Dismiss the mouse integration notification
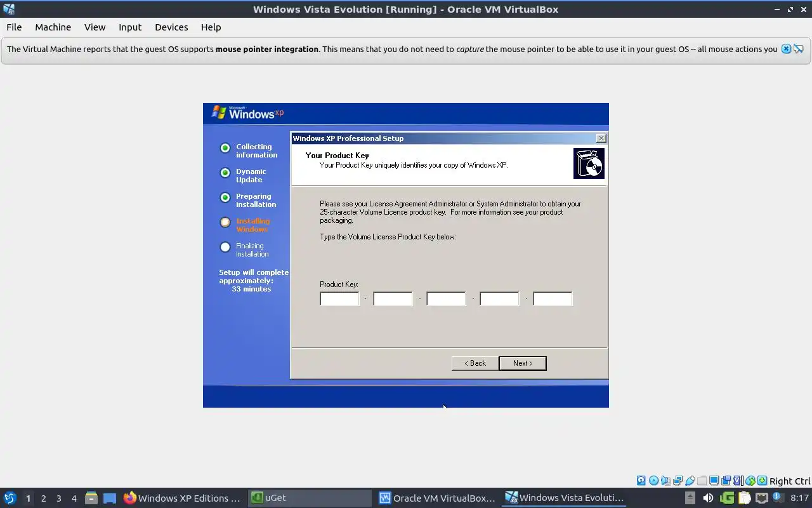The width and height of the screenshot is (812, 508). [x=786, y=49]
